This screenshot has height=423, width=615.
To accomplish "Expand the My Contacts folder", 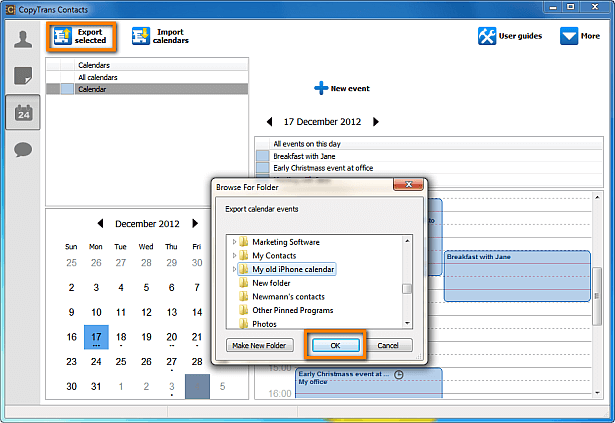I will (x=234, y=255).
